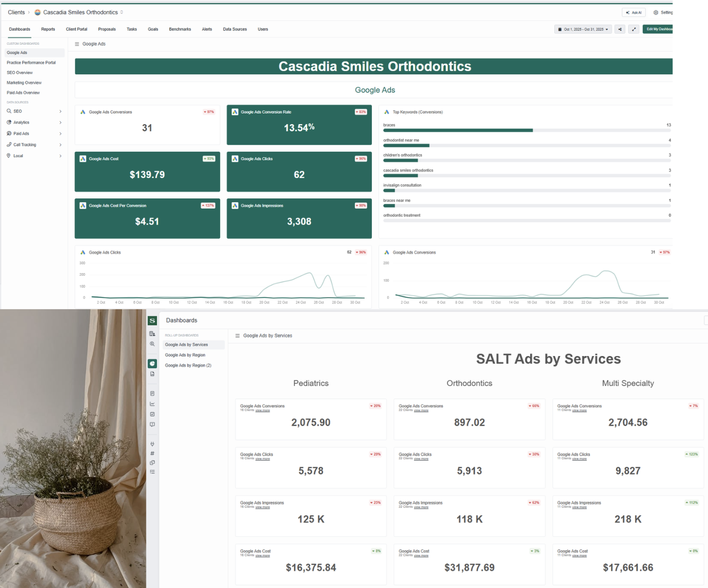Click the active pie chart dashboards icon

click(x=152, y=364)
